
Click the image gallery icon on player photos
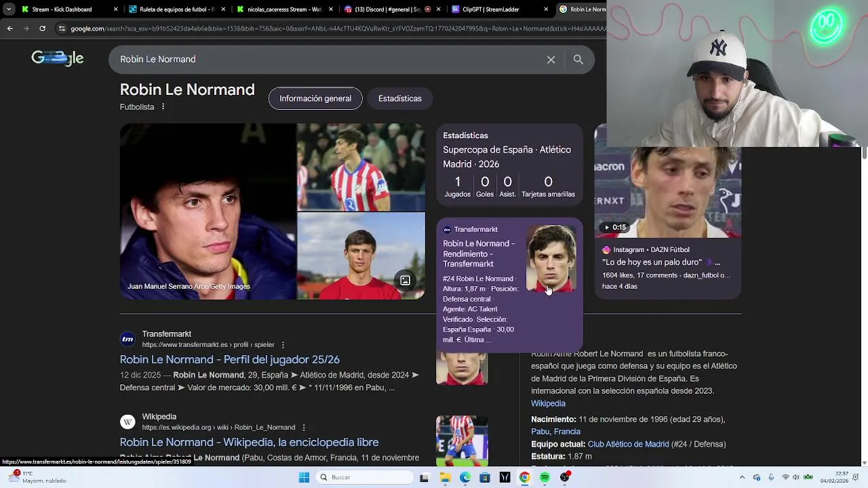click(x=405, y=281)
